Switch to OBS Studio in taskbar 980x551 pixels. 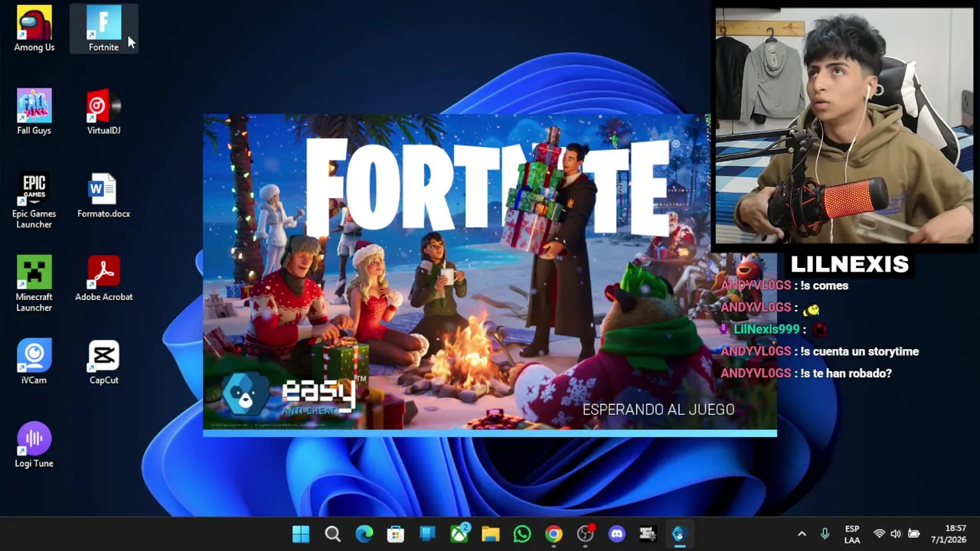tap(586, 534)
